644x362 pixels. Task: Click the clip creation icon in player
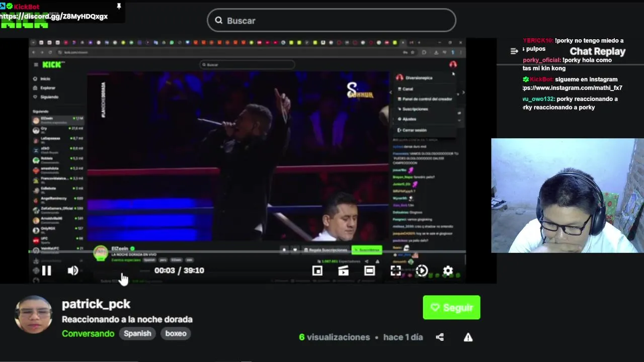pos(344,271)
